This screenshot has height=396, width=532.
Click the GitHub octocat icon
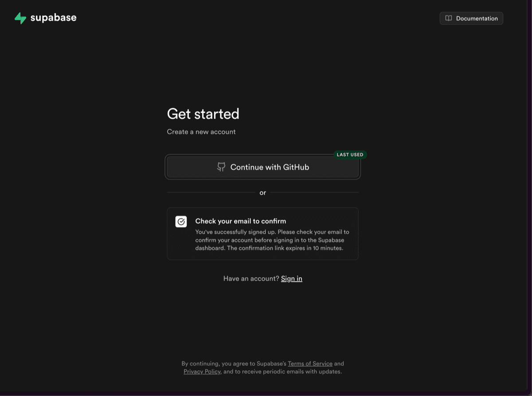point(221,167)
